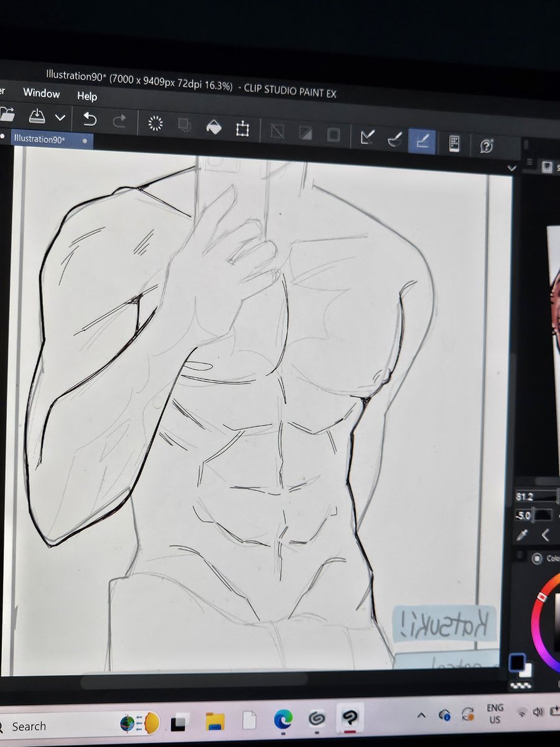
Task: Toggle the highlighted Snap to Grid icon
Action: click(422, 141)
